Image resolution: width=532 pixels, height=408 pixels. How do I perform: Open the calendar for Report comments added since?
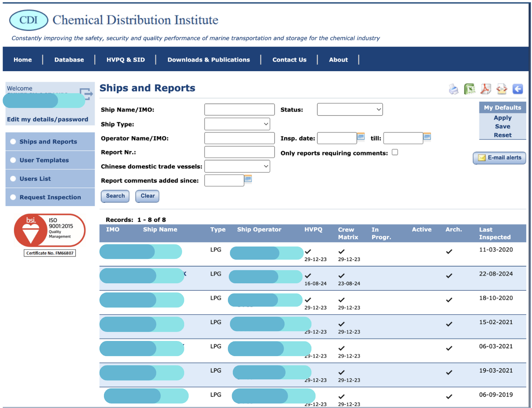coord(248,179)
